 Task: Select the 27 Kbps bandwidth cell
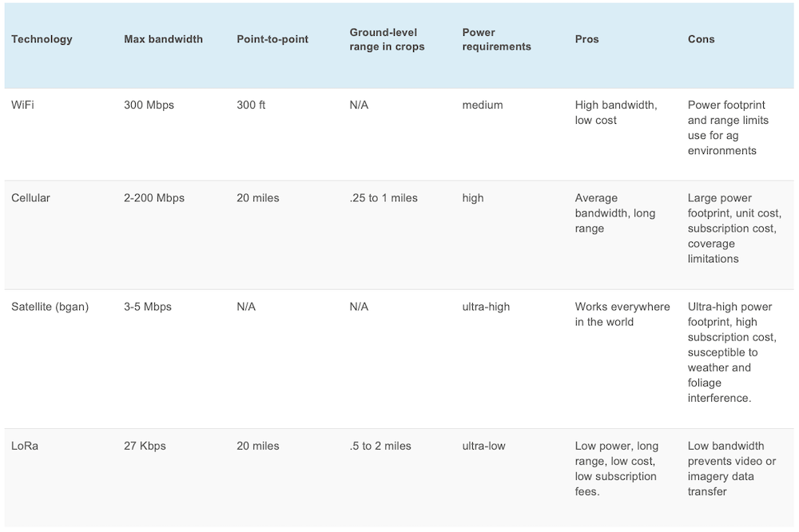click(x=145, y=446)
